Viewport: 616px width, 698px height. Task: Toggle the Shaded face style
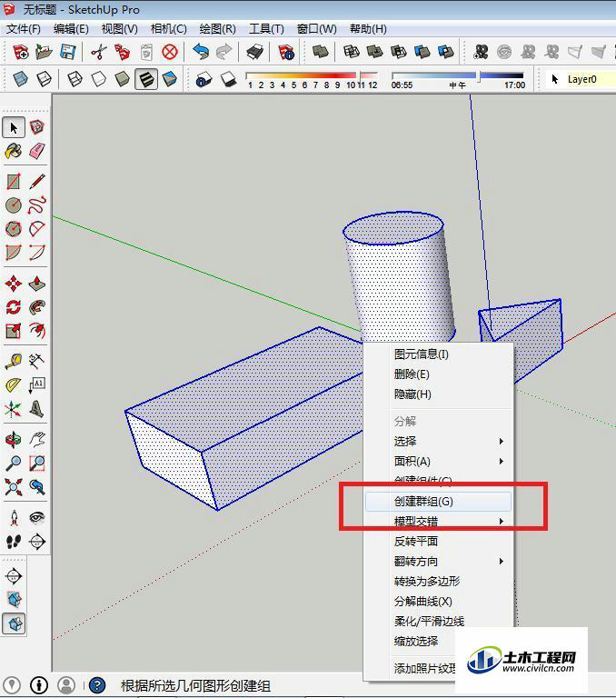click(122, 80)
